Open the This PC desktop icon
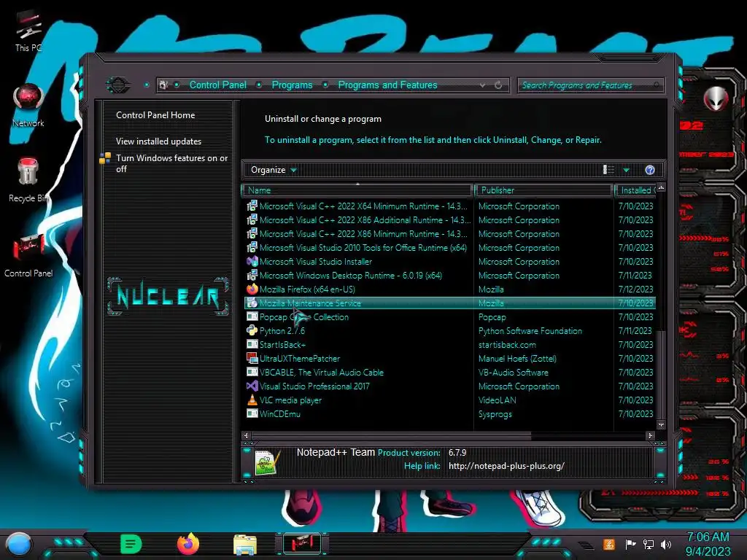Screen dimensions: 747x560 [28, 31]
